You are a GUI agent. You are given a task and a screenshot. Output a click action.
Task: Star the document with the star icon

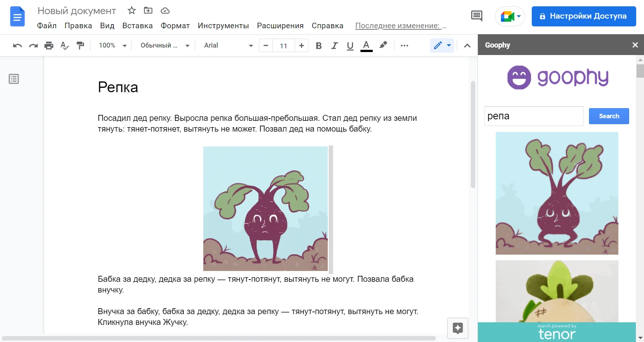coord(132,10)
